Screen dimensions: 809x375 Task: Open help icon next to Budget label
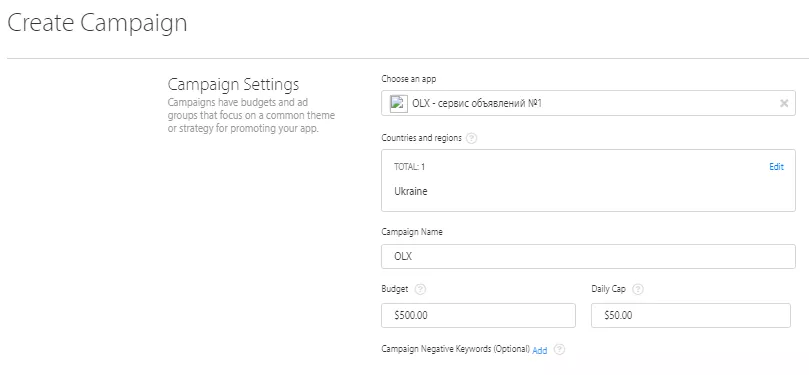point(420,289)
